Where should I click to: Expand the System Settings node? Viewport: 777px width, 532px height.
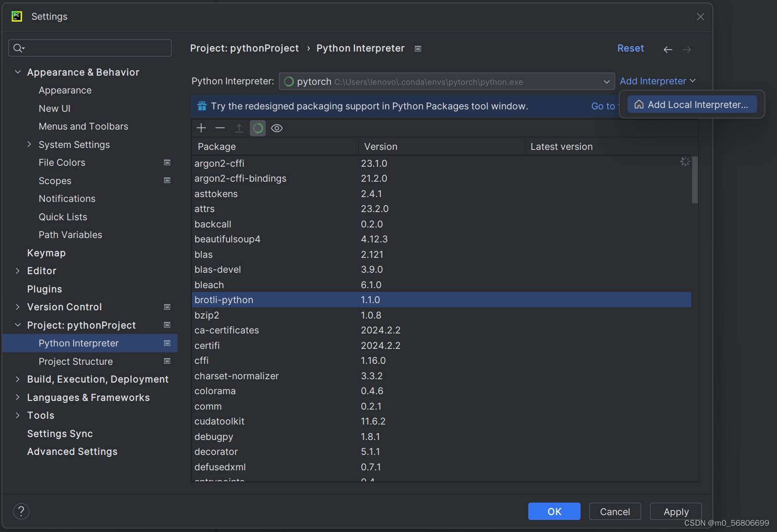pyautogui.click(x=29, y=145)
